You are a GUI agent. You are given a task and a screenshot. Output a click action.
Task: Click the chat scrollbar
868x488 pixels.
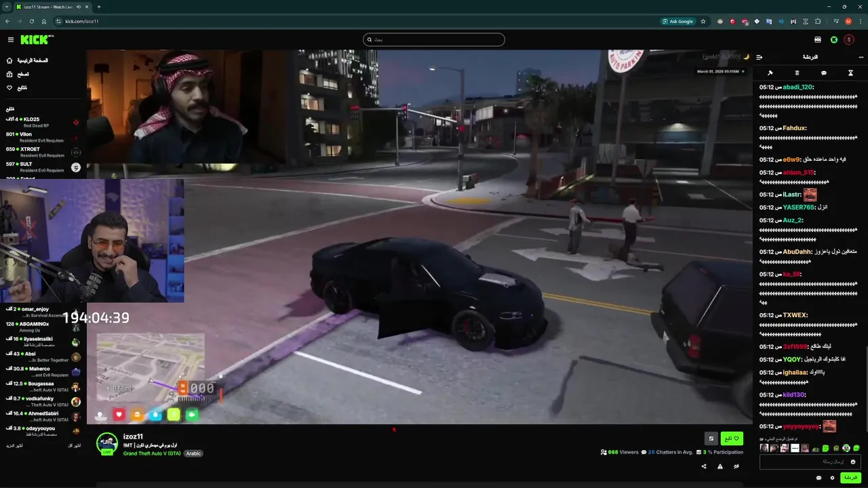pyautogui.click(x=865, y=385)
